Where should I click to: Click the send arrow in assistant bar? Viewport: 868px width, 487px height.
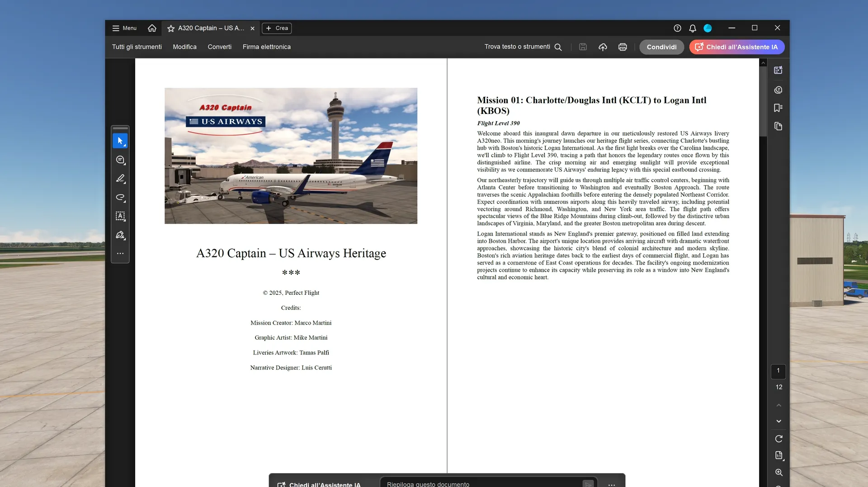coord(588,484)
